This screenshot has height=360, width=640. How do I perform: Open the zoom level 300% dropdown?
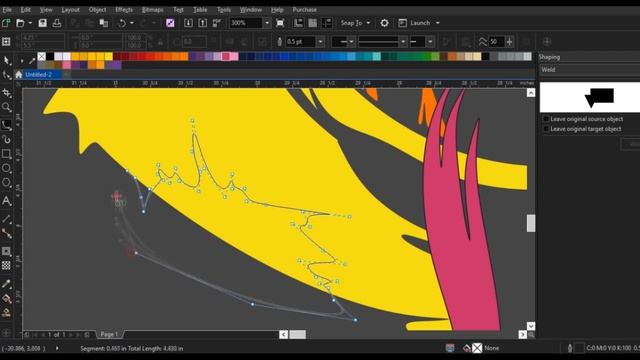[267, 23]
